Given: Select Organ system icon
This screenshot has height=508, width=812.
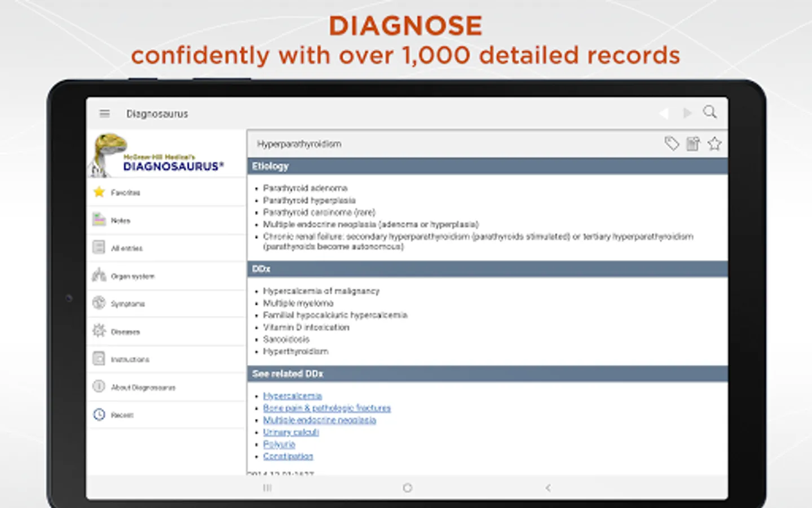Looking at the screenshot, I should [x=99, y=275].
